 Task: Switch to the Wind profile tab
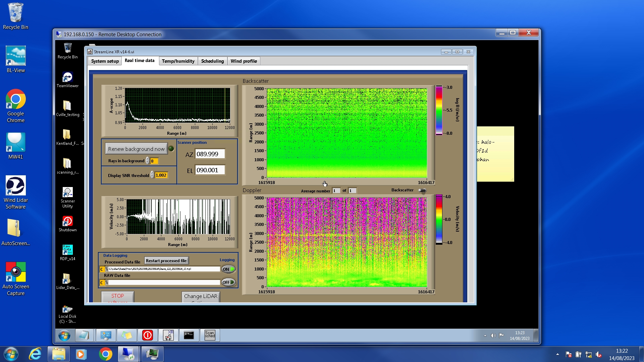point(244,61)
